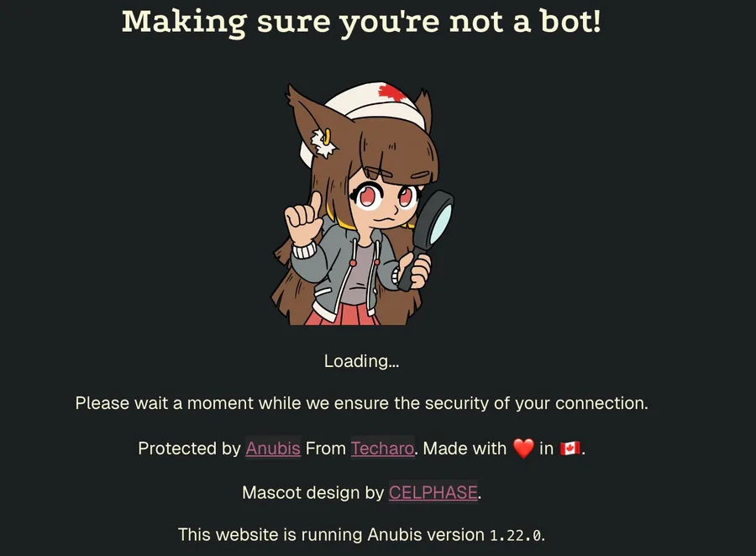Click the "Mascot design by" text
This screenshot has height=556, width=756.
[x=313, y=493]
